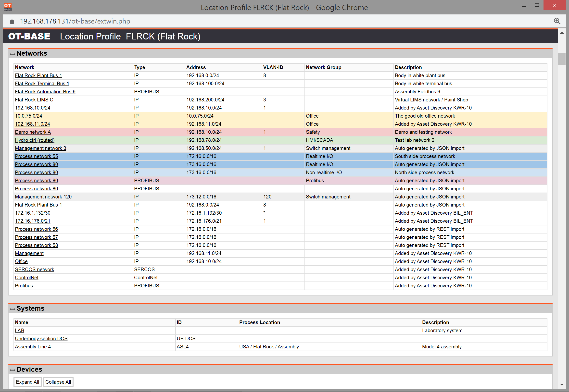The height and width of the screenshot is (392, 569).
Task: Click the zoom magnifier icon in address bar
Action: (x=557, y=21)
